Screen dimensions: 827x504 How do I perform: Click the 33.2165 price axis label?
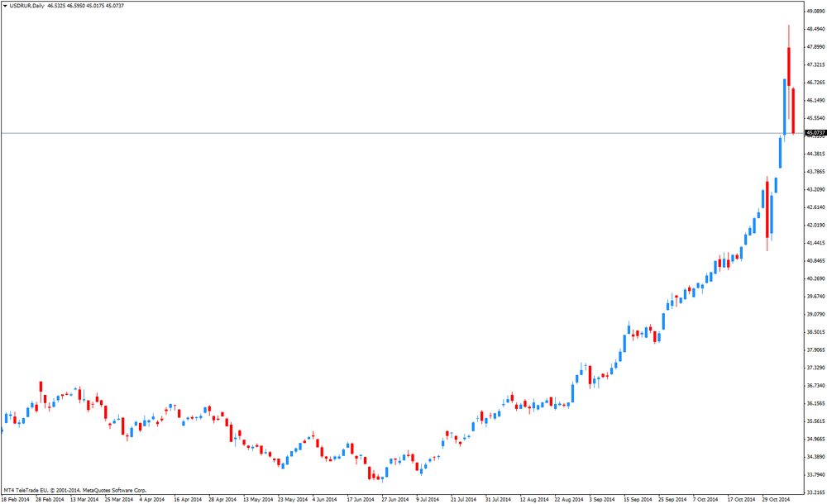click(x=815, y=492)
